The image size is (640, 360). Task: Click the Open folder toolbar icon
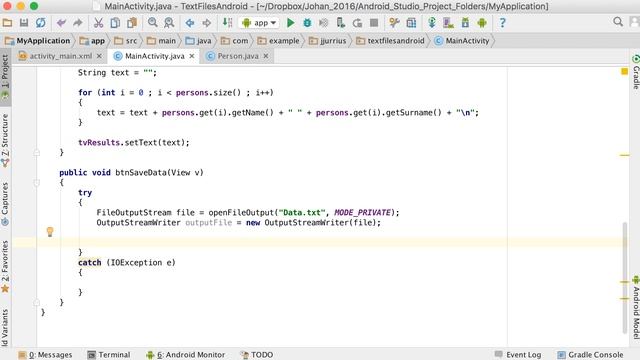click(7, 23)
